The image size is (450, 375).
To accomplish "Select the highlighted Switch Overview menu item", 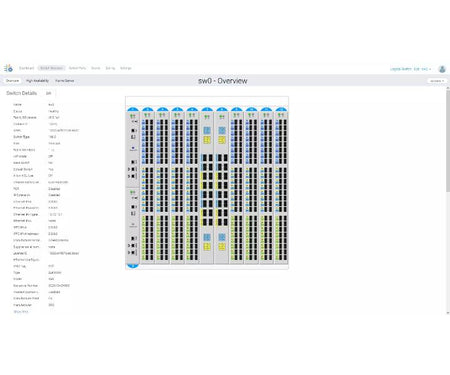I will tap(51, 68).
